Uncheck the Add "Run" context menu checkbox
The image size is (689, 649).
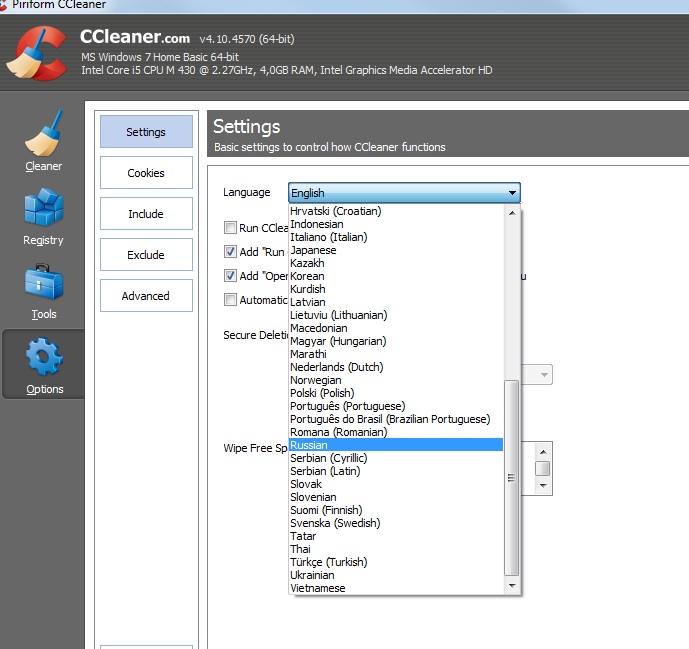pos(231,252)
